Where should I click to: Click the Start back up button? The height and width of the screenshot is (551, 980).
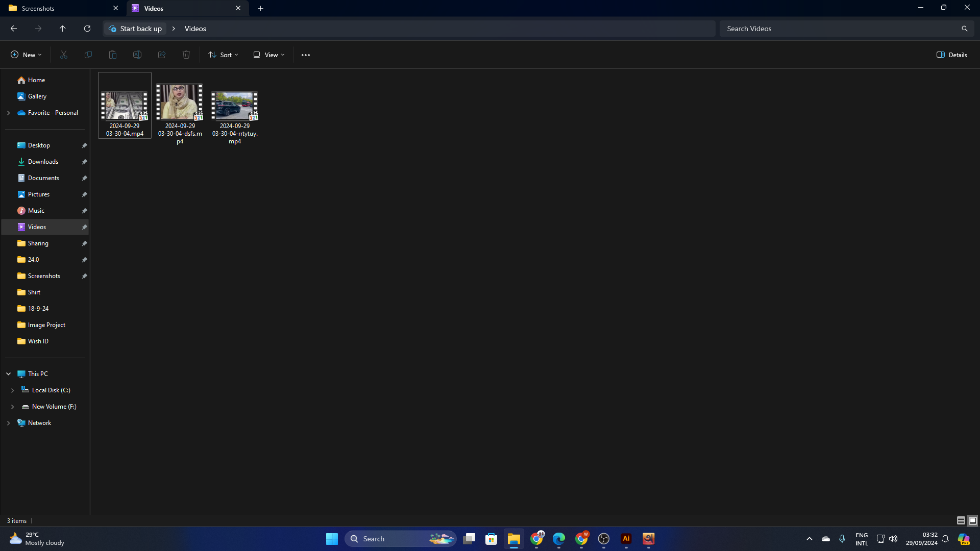135,29
